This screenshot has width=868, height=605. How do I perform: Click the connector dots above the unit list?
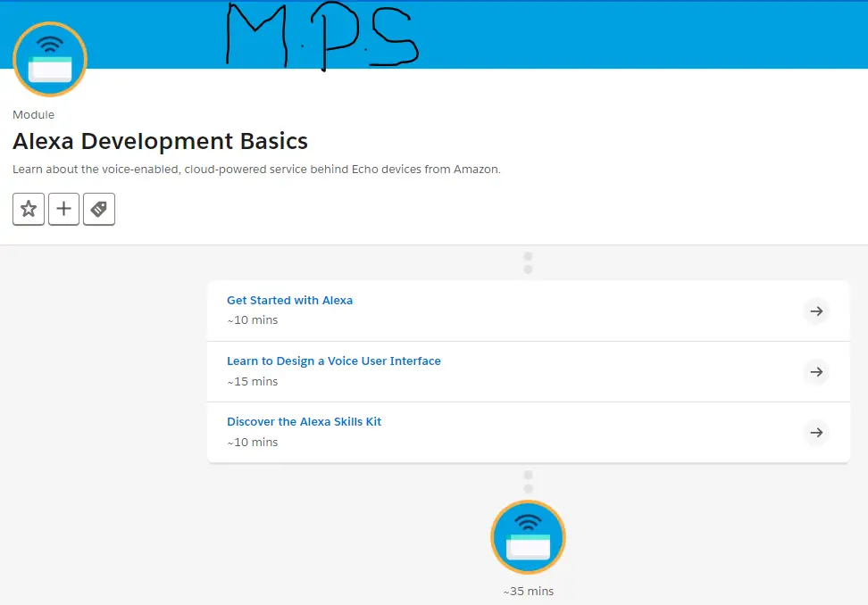528,262
